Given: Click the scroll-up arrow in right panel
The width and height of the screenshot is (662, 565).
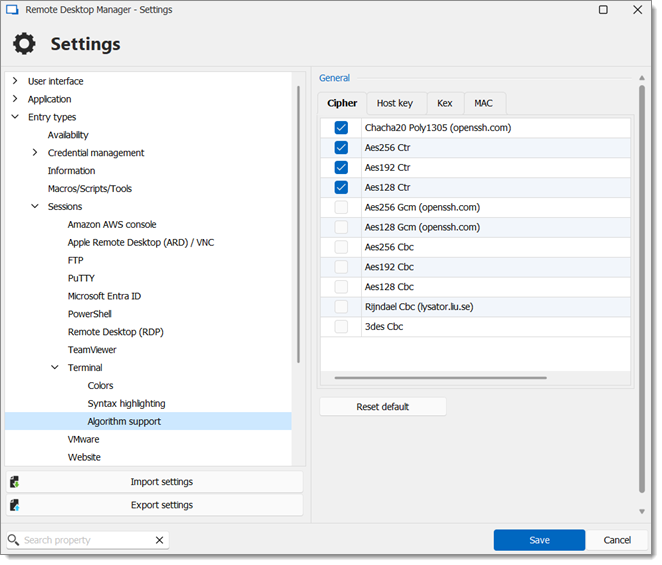Looking at the screenshot, I should point(642,78).
